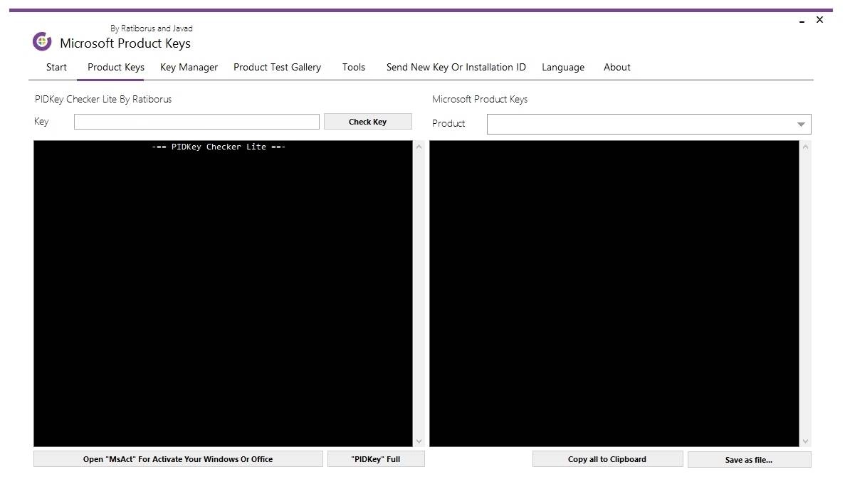Click the Microsoft Product Keys app logo
Image resolution: width=845 pixels, height=504 pixels.
42,41
